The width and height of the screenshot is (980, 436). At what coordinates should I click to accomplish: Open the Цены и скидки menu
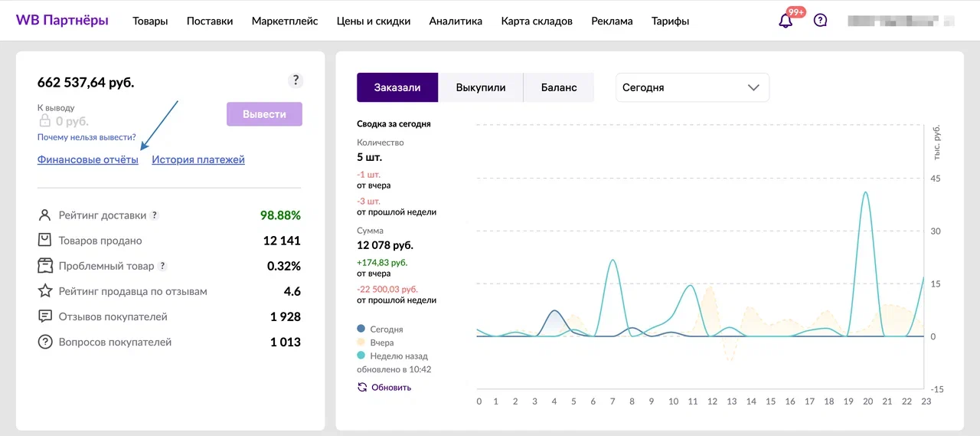click(374, 21)
